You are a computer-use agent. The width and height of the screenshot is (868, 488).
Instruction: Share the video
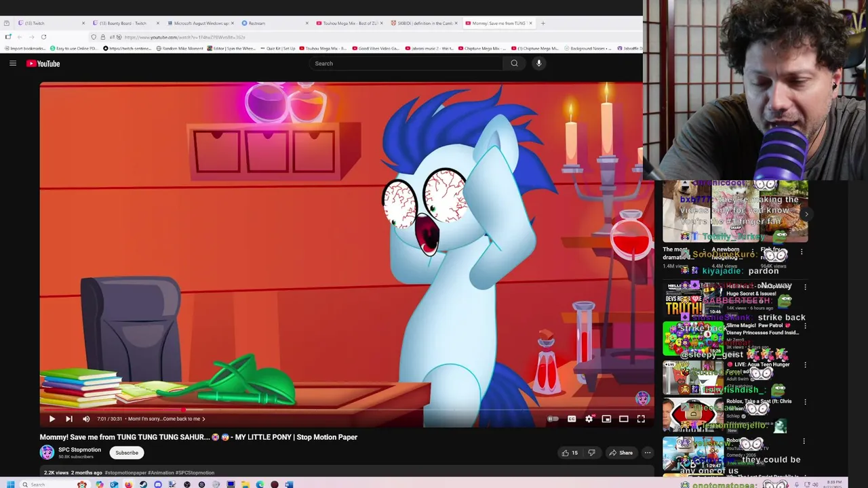click(x=620, y=453)
